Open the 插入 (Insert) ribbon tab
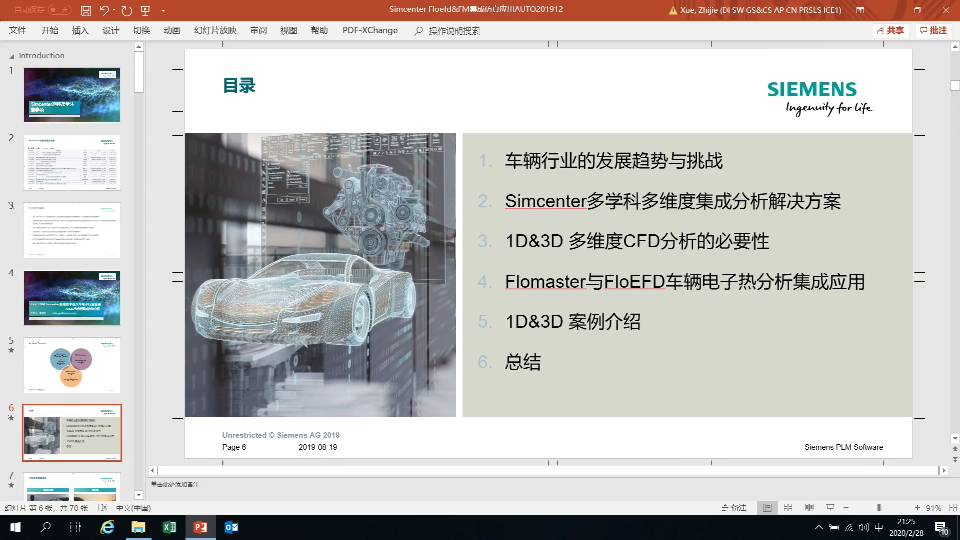The width and height of the screenshot is (960, 540). coord(80,30)
